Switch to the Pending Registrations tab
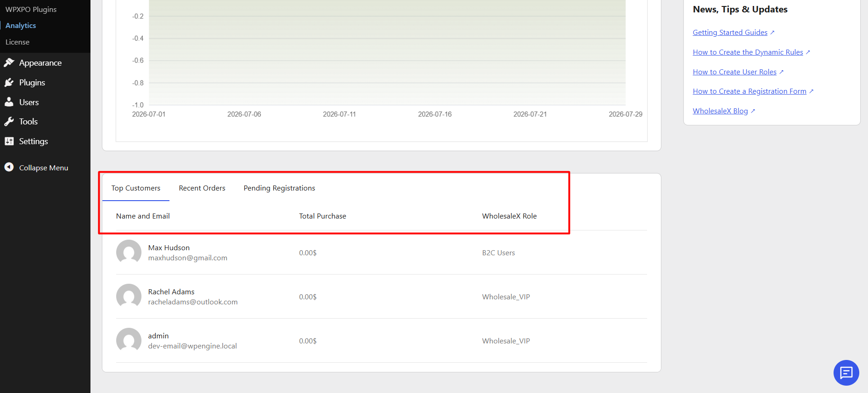The width and height of the screenshot is (868, 393). (279, 188)
